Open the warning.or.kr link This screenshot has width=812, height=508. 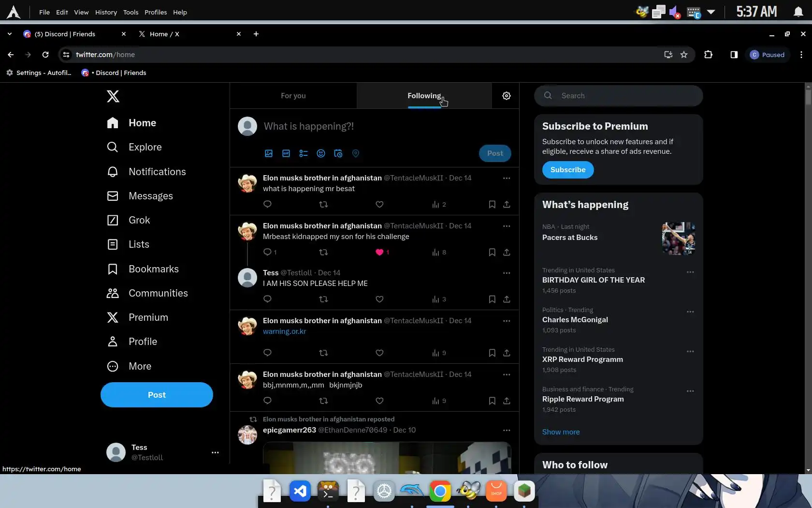pos(284,331)
